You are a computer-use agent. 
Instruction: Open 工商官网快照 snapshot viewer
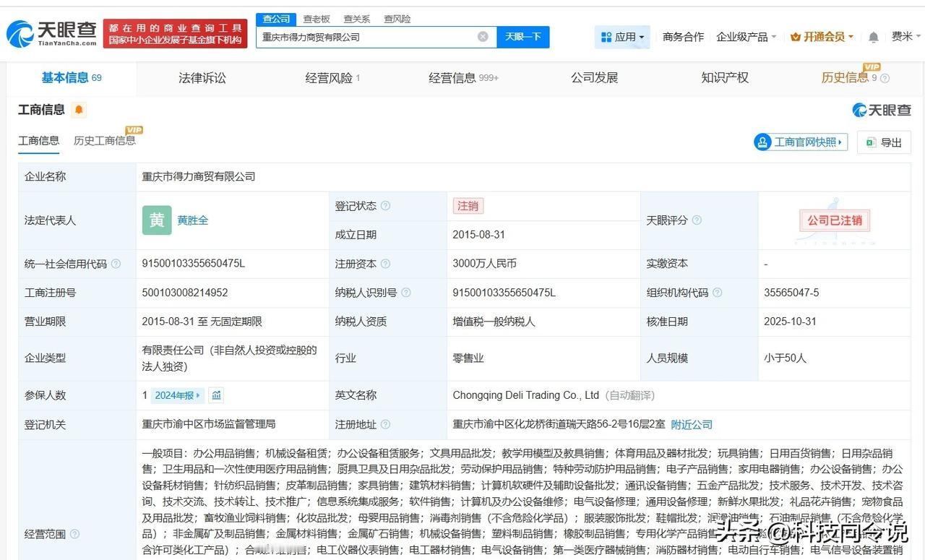pyautogui.click(x=800, y=142)
